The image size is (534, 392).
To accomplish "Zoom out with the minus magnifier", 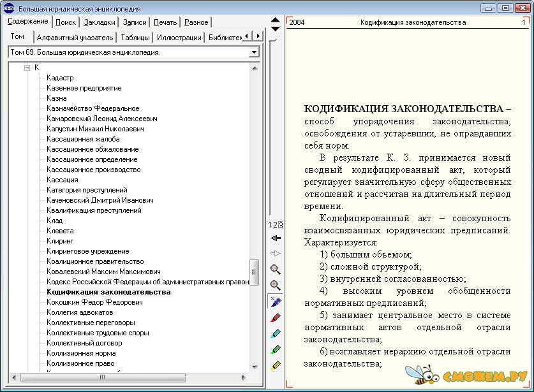I will pos(275,270).
